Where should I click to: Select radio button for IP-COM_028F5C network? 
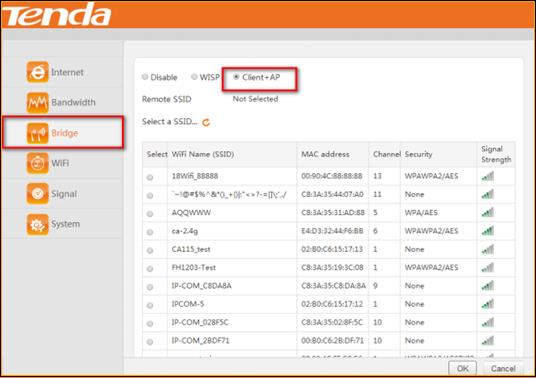pyautogui.click(x=150, y=323)
